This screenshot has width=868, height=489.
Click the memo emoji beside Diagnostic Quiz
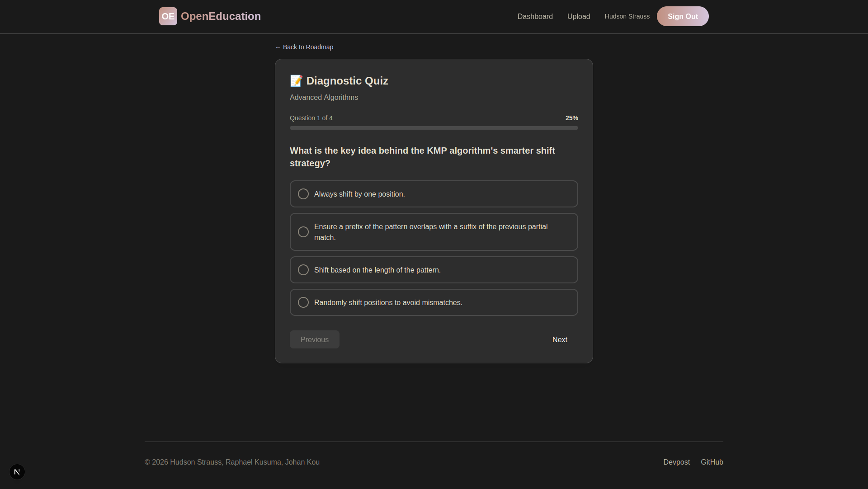point(296,81)
